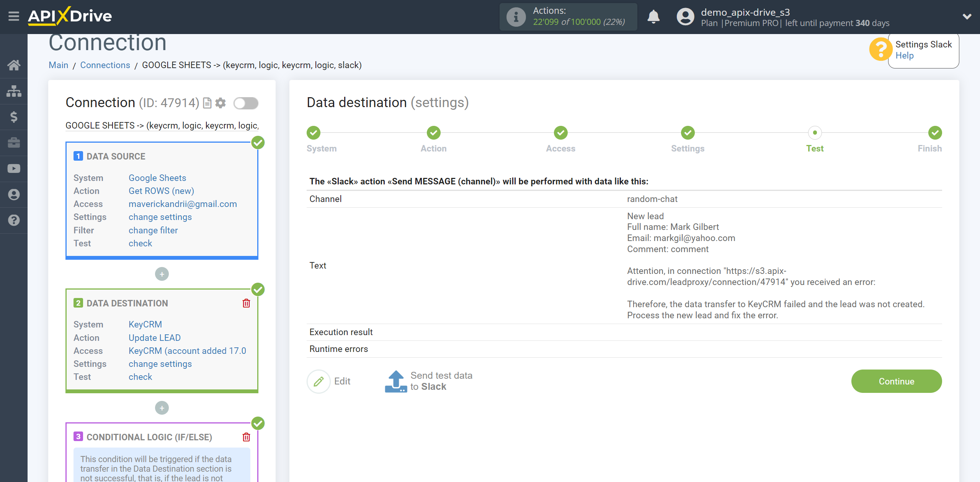Open the actions info icon
The width and height of the screenshot is (980, 482).
(x=516, y=17)
